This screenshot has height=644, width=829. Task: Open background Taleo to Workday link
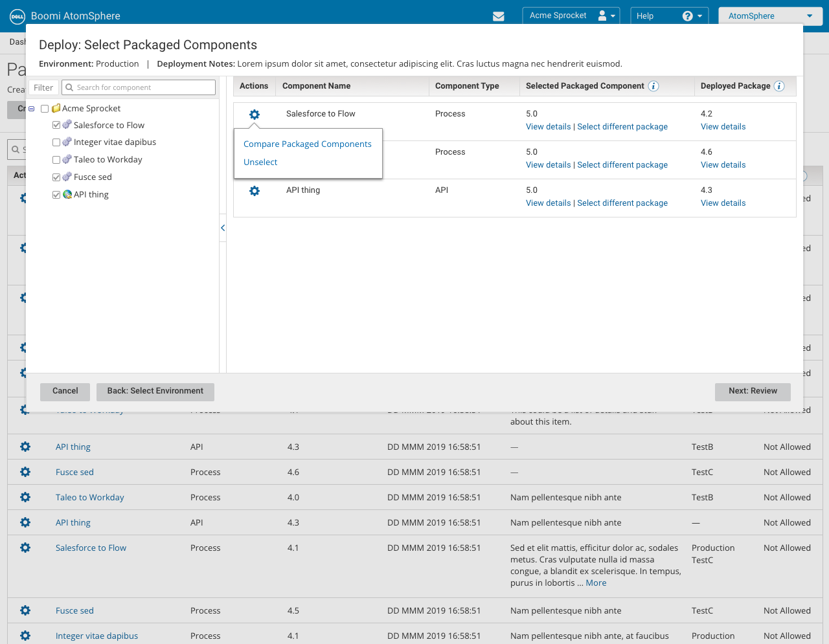89,497
